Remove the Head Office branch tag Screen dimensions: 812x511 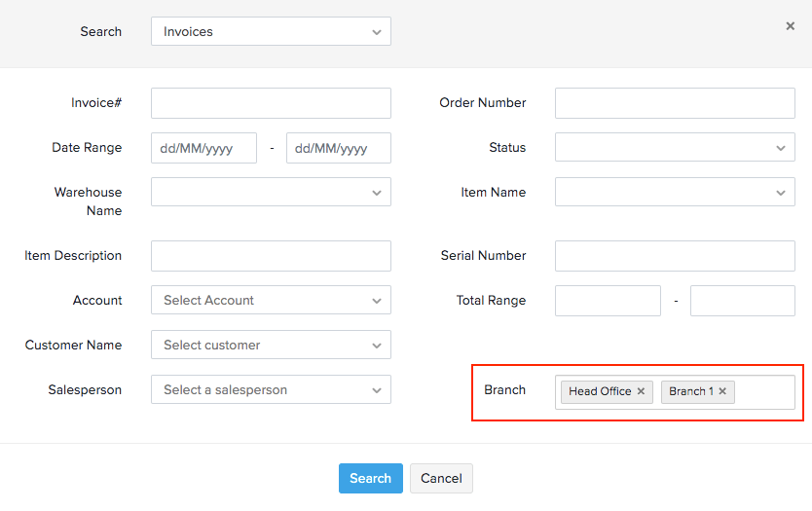coord(641,391)
